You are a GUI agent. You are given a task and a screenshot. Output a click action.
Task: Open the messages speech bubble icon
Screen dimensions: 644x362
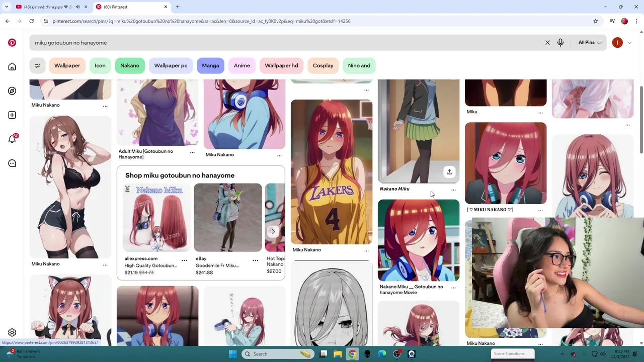click(x=12, y=163)
